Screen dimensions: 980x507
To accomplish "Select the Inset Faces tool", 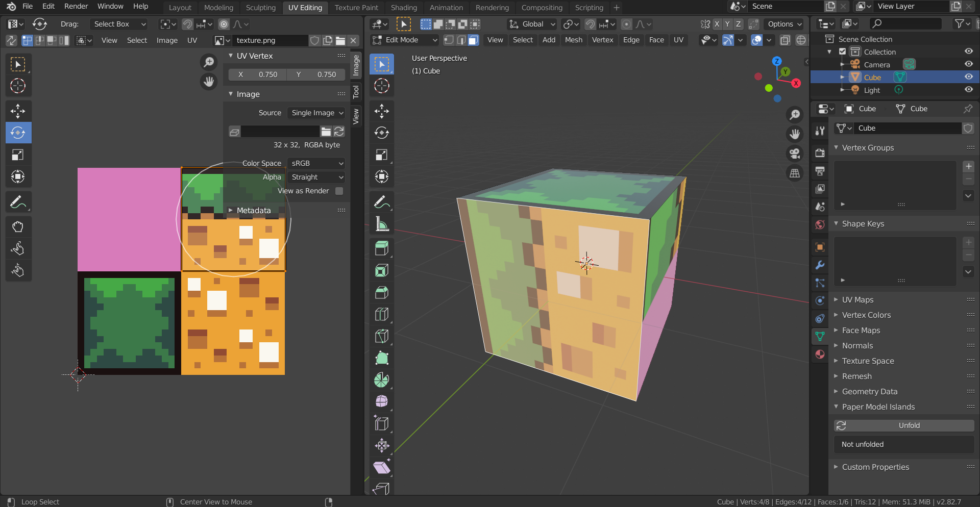I will pos(382,271).
